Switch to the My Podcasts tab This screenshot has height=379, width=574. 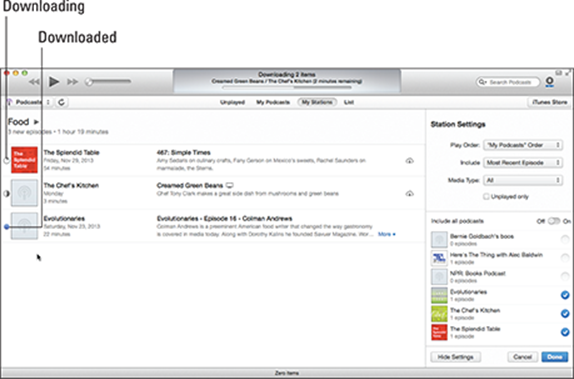(273, 102)
